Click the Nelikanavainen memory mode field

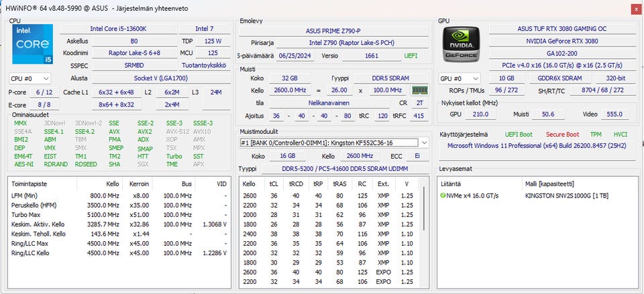point(329,103)
